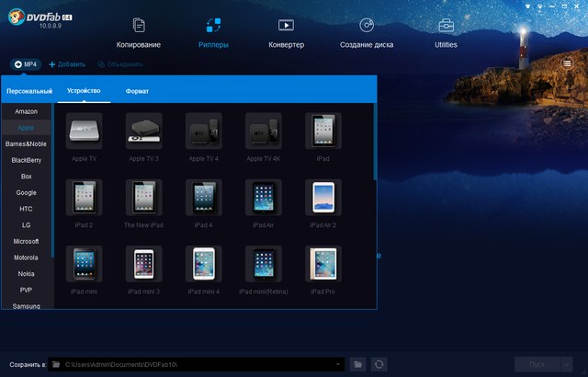Viewport: 588px width, 377px height.
Task: Switch to the Устройство tab
Action: click(84, 91)
